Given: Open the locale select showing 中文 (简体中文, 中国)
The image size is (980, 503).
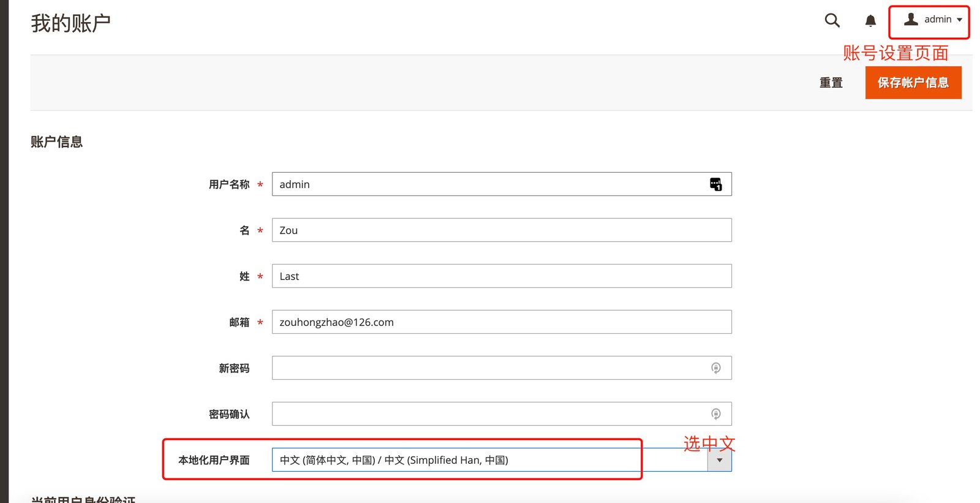Looking at the screenshot, I should tap(489, 460).
